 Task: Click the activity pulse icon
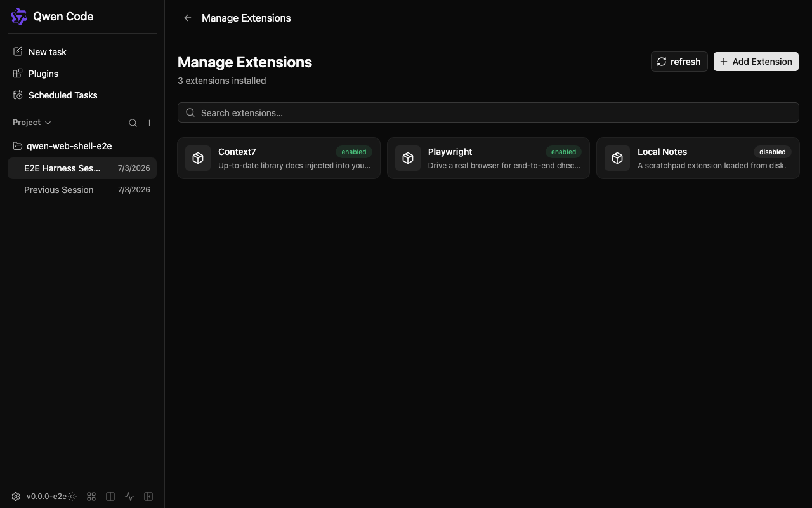click(129, 497)
